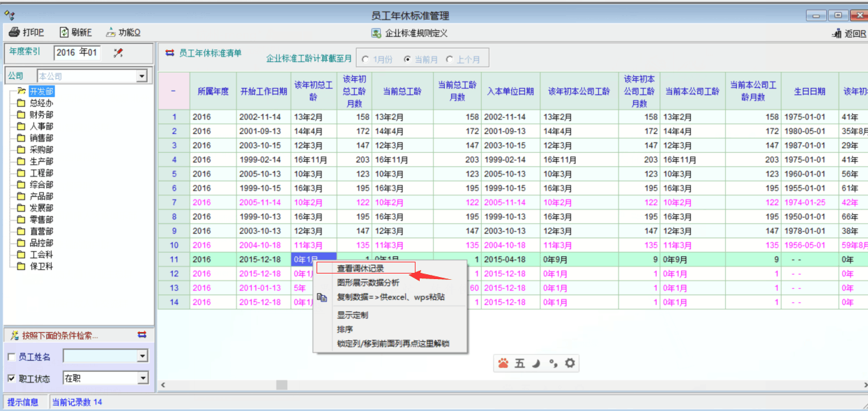868x411 pixels.
Task: Click the Baidu paw icon on IME bar
Action: pos(503,363)
